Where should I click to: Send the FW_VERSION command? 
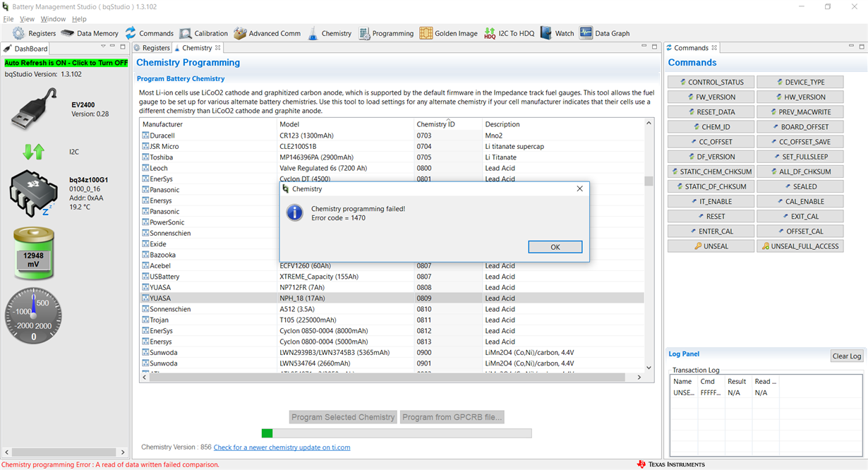click(x=711, y=97)
